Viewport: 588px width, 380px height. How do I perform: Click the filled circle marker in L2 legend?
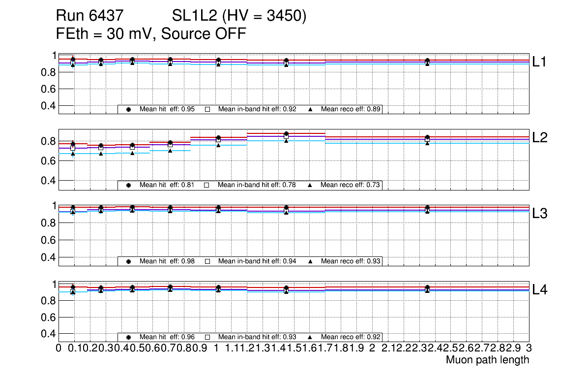click(129, 185)
